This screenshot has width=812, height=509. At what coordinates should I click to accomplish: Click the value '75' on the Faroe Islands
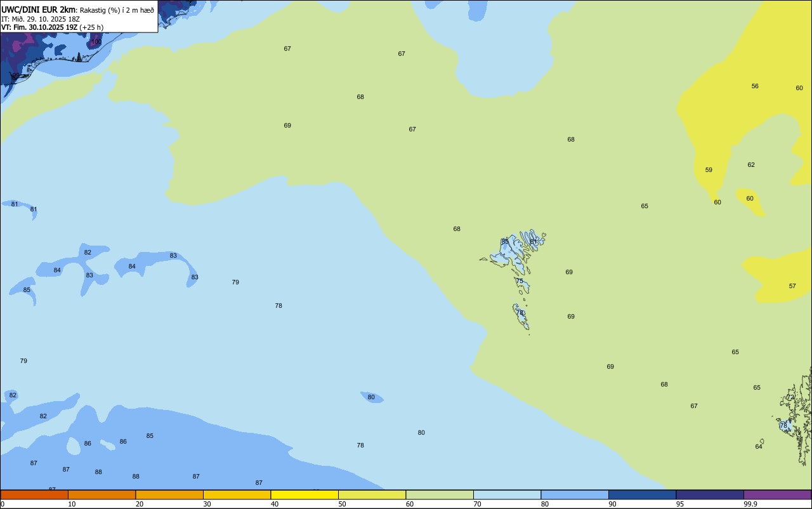point(520,281)
